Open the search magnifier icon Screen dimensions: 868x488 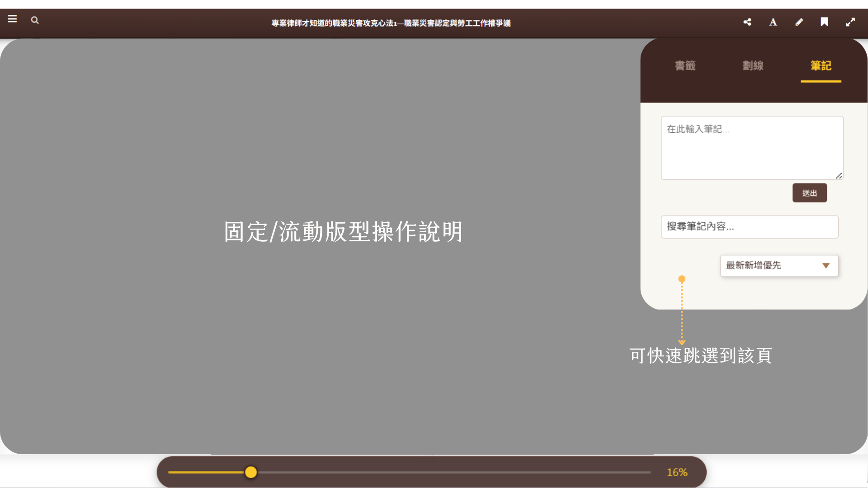(35, 20)
